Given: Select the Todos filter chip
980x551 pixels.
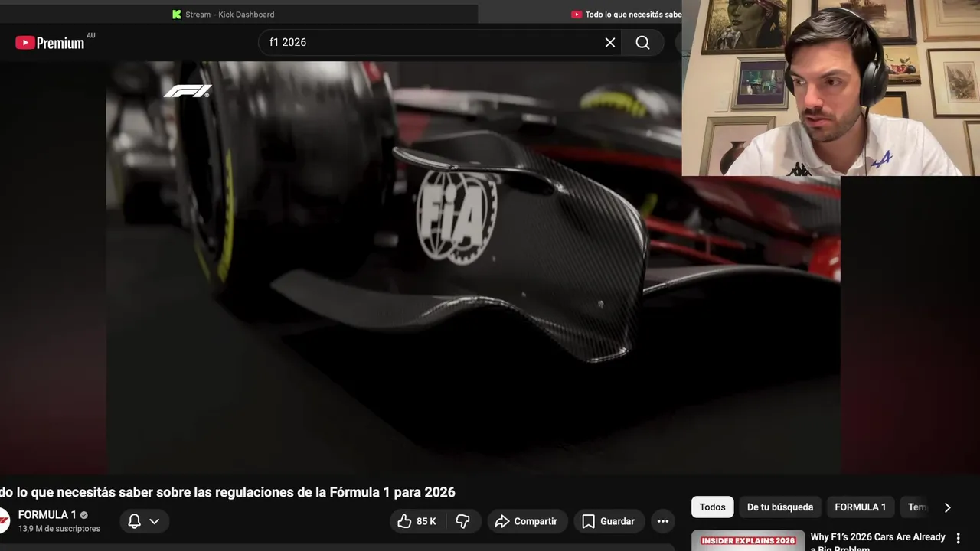Looking at the screenshot, I should [x=713, y=507].
